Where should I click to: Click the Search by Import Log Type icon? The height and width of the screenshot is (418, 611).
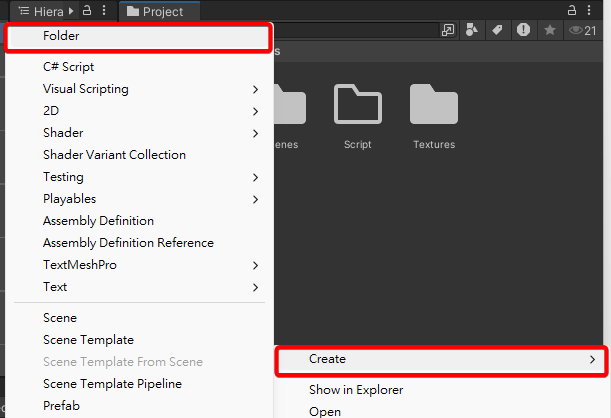pyautogui.click(x=523, y=31)
